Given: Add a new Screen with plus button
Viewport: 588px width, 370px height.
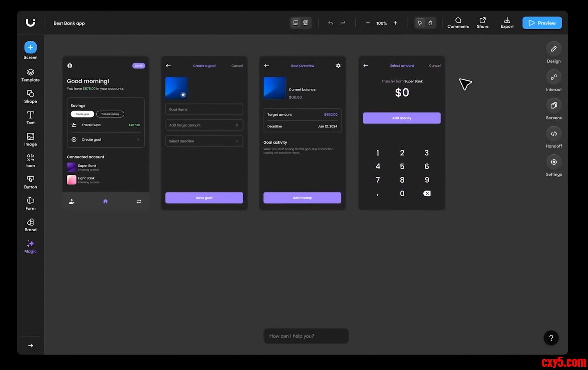Looking at the screenshot, I should 30,48.
